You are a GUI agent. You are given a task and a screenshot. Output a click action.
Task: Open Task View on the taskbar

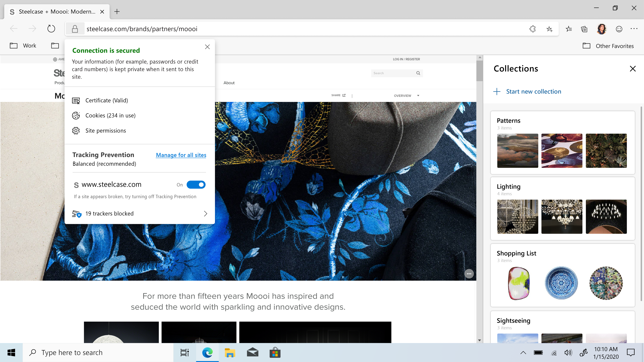185,353
